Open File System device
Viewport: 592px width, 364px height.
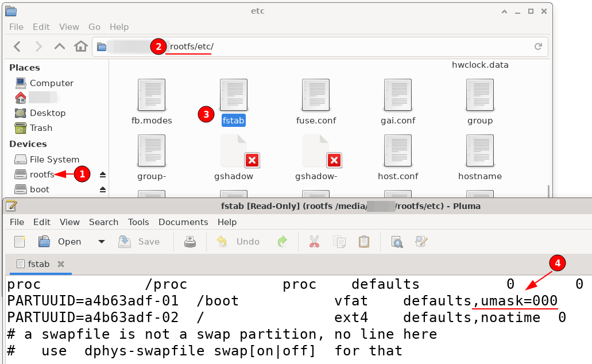[47, 160]
